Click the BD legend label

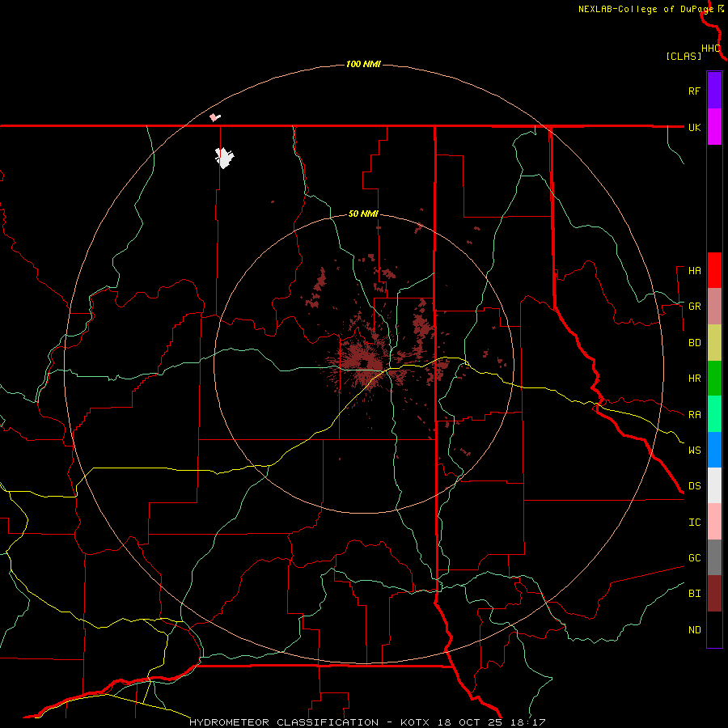(x=694, y=343)
